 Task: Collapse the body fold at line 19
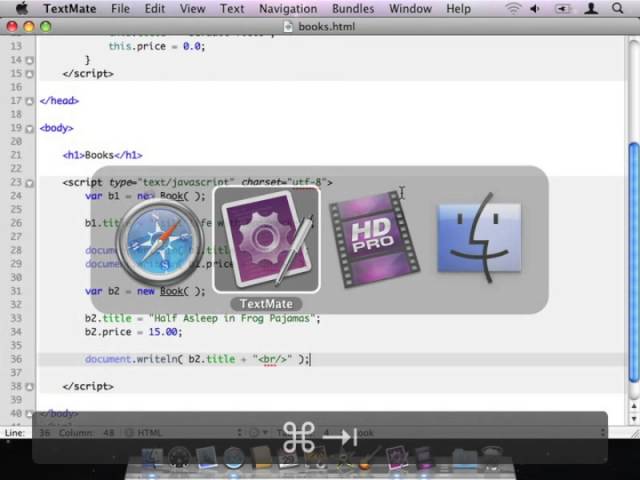(x=29, y=129)
